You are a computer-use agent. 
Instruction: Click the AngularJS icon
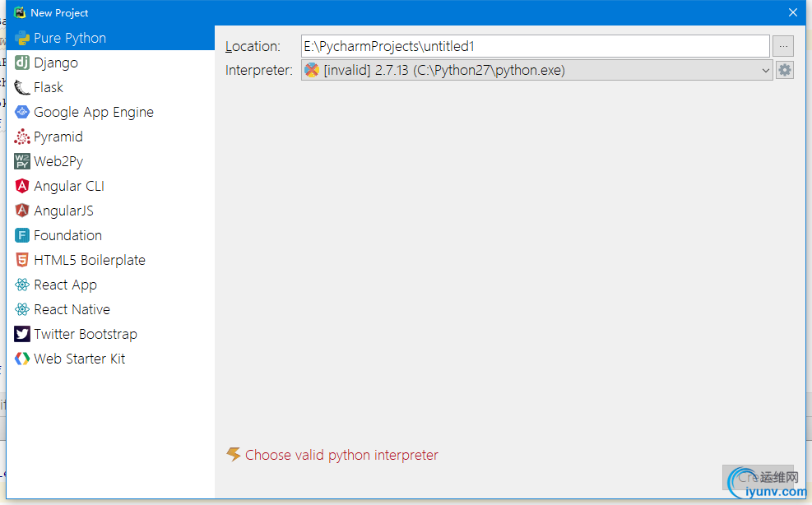coord(21,211)
